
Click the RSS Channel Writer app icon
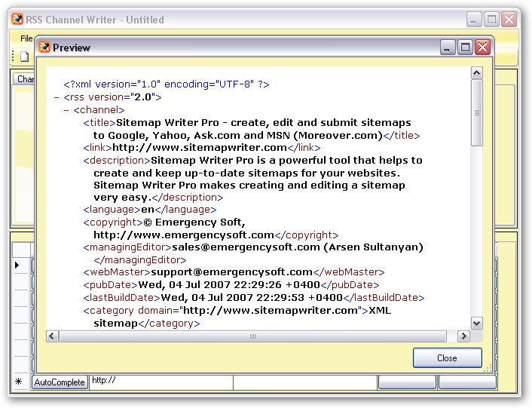[x=17, y=19]
